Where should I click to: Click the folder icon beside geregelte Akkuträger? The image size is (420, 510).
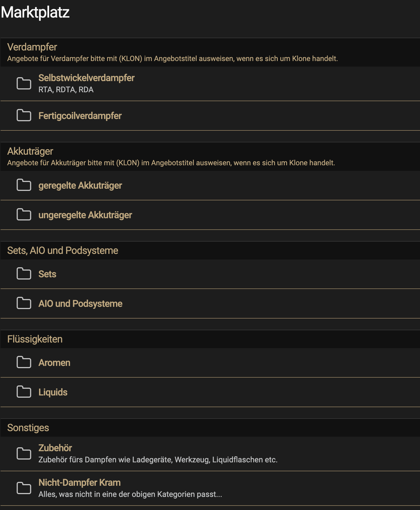coord(24,185)
